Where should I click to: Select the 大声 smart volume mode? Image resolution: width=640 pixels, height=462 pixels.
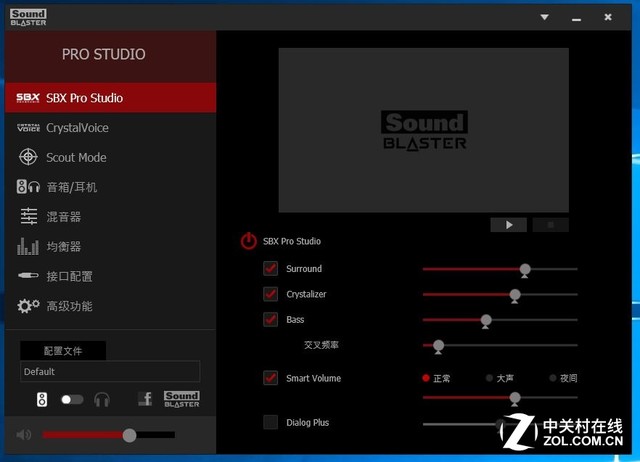(x=499, y=378)
